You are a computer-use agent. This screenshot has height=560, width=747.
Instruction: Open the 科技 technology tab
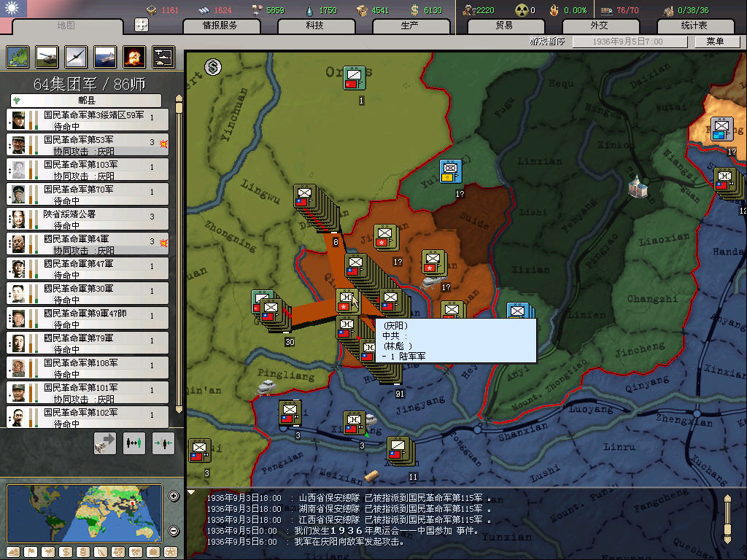click(x=314, y=26)
